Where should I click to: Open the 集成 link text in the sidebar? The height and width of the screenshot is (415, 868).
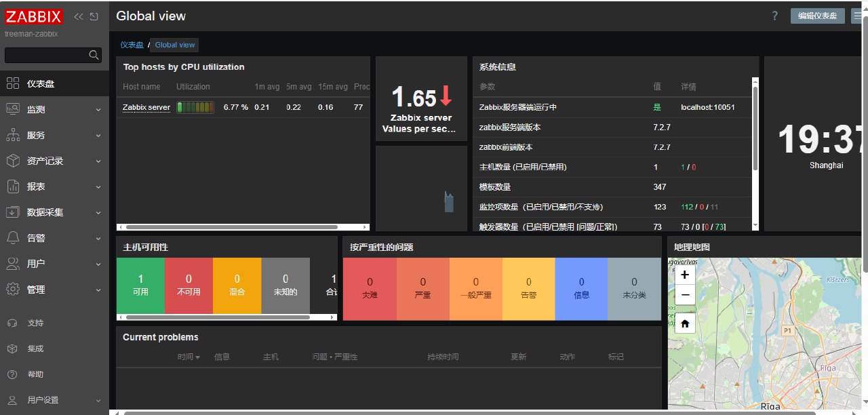(35, 349)
